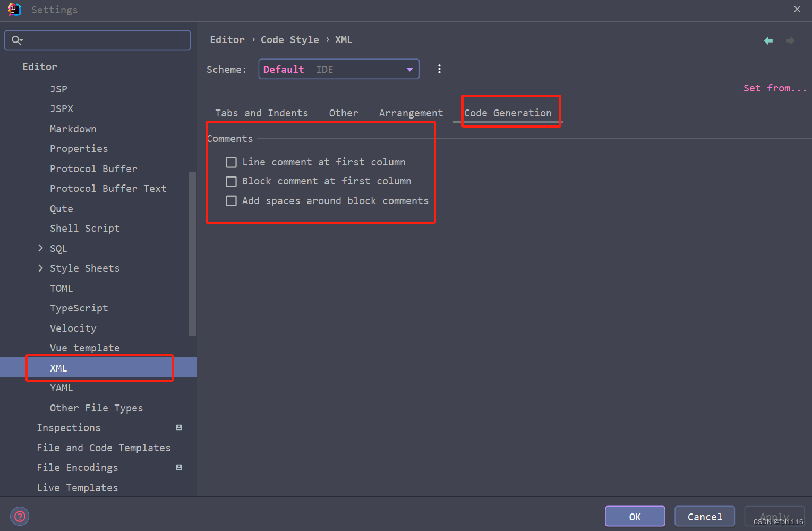812x531 pixels.
Task: Select Markdown code style
Action: pyautogui.click(x=73, y=129)
